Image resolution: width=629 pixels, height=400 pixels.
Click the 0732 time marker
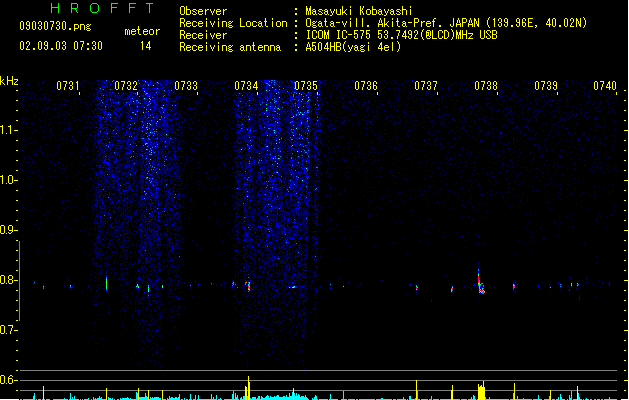pos(126,86)
